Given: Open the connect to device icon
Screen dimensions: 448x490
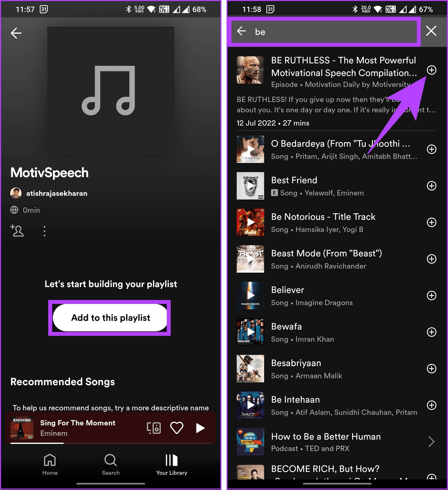Looking at the screenshot, I should (x=154, y=428).
